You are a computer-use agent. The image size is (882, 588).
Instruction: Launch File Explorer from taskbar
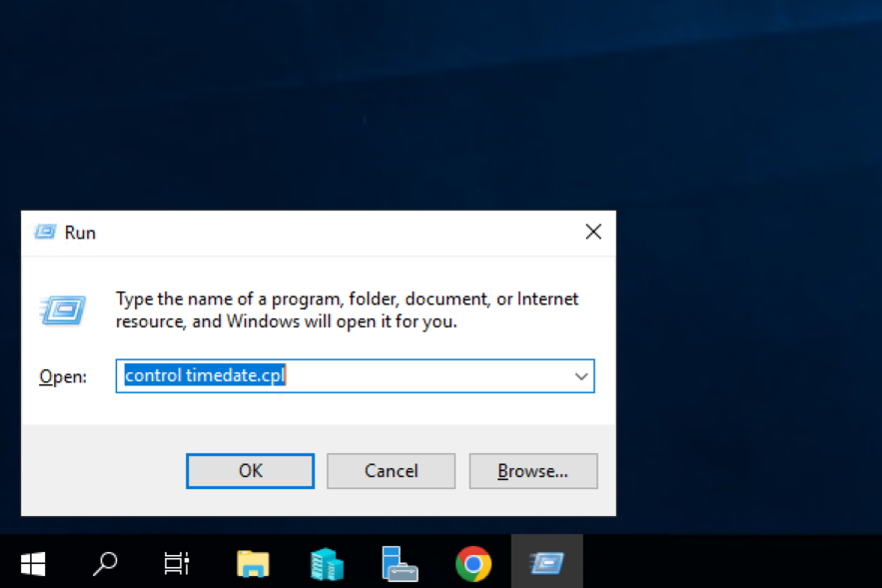(253, 563)
